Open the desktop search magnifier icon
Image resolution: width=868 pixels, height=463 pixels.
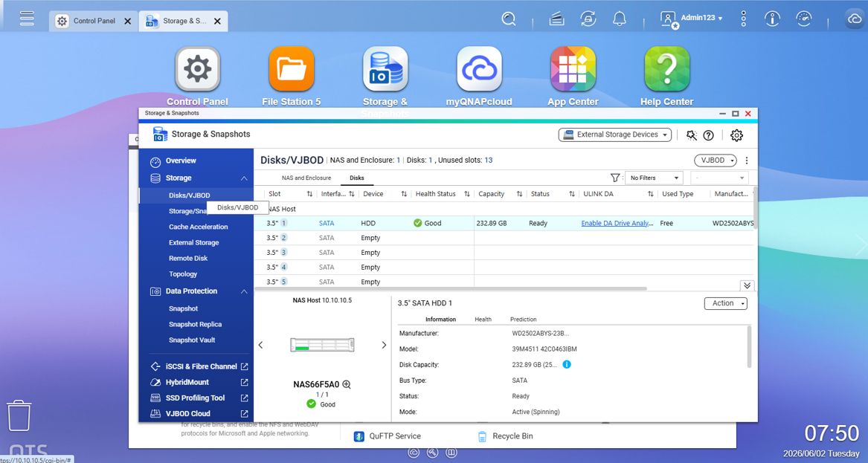508,19
